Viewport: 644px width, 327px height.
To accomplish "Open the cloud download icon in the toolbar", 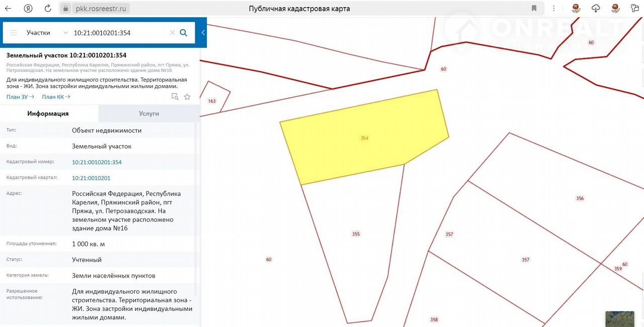I will (x=596, y=9).
